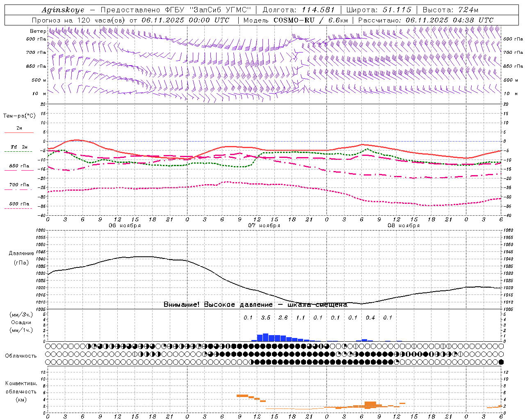Click the "Высота: 724м" elevation value

coord(450,10)
